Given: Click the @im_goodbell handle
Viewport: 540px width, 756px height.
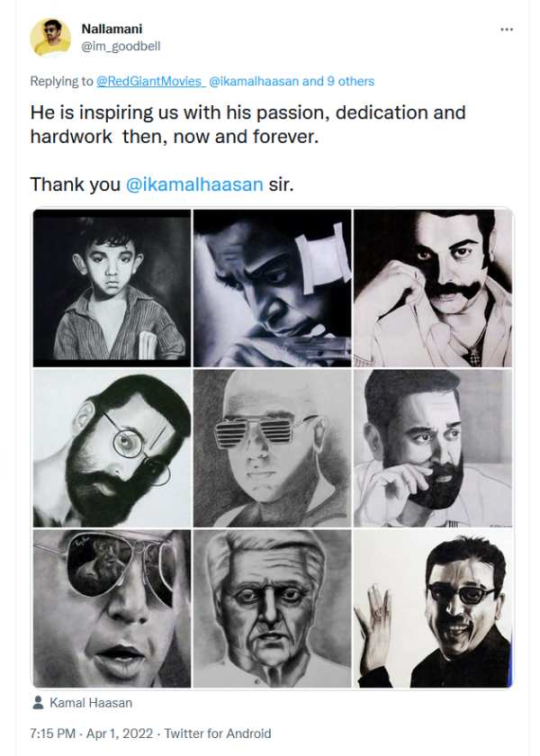Looking at the screenshot, I should [121, 46].
